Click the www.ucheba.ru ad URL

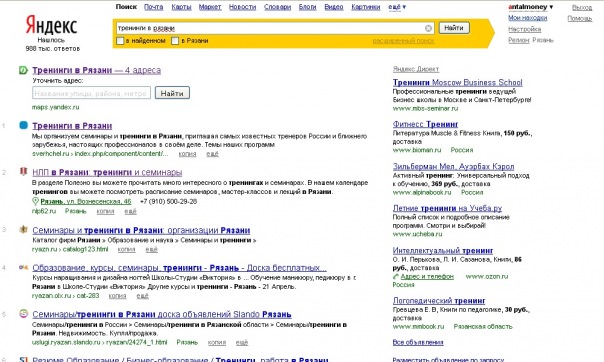pos(417,234)
